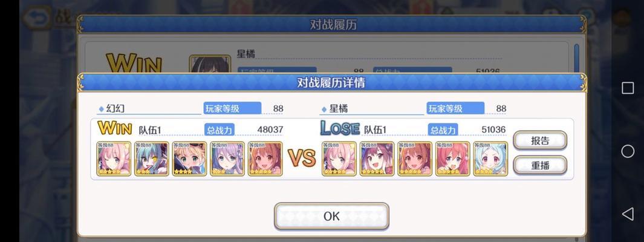Select winner's fifth orange-haired character icon
The width and height of the screenshot is (644, 242).
point(265,159)
